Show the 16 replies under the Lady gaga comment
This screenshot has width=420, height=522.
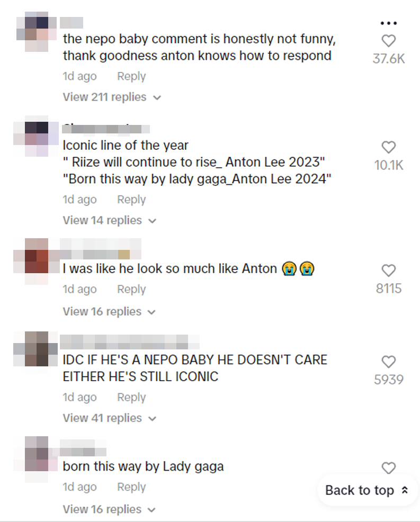(109, 509)
